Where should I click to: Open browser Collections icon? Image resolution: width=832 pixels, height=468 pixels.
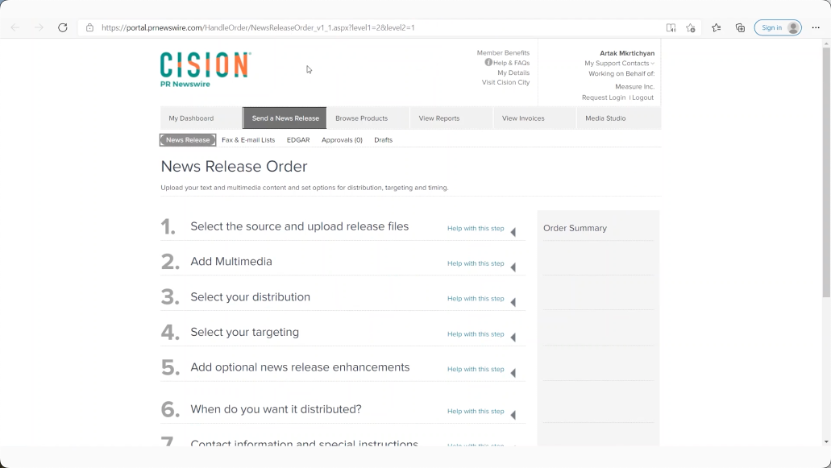740,28
